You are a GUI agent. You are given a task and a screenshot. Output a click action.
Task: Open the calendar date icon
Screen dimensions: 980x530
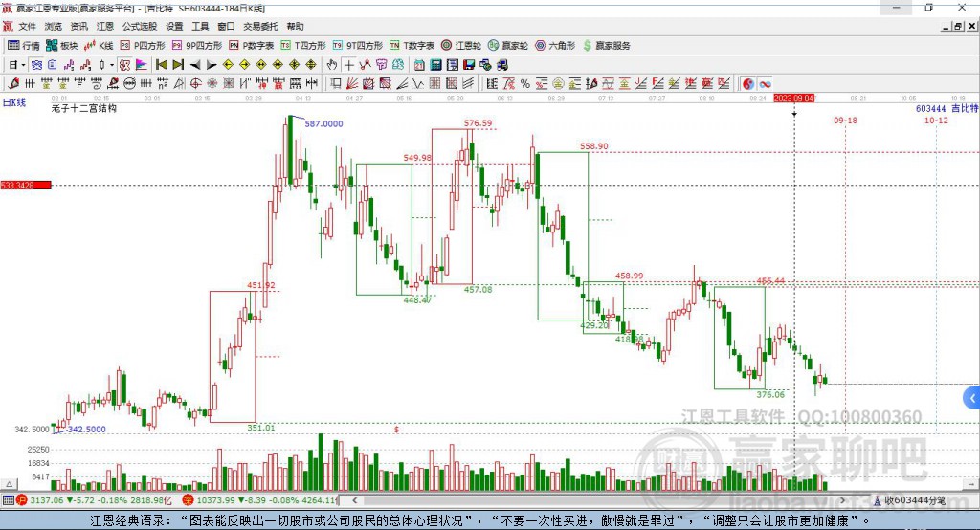[x=419, y=65]
